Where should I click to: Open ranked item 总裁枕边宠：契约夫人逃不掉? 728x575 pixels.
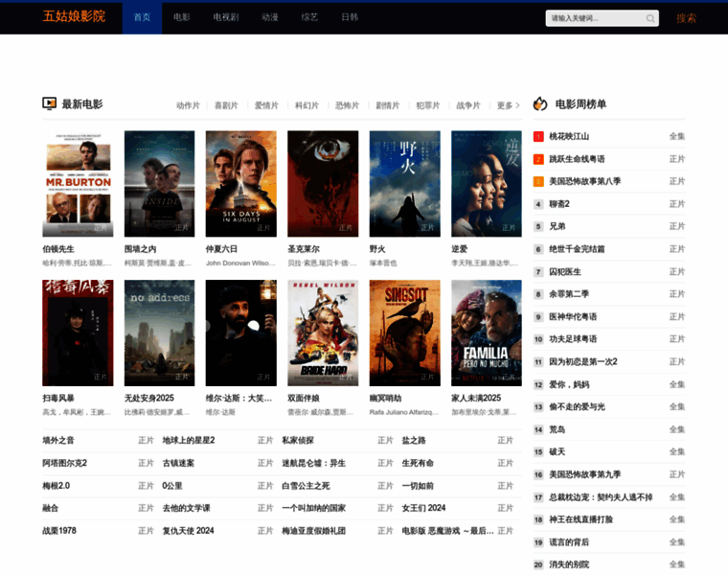(601, 497)
